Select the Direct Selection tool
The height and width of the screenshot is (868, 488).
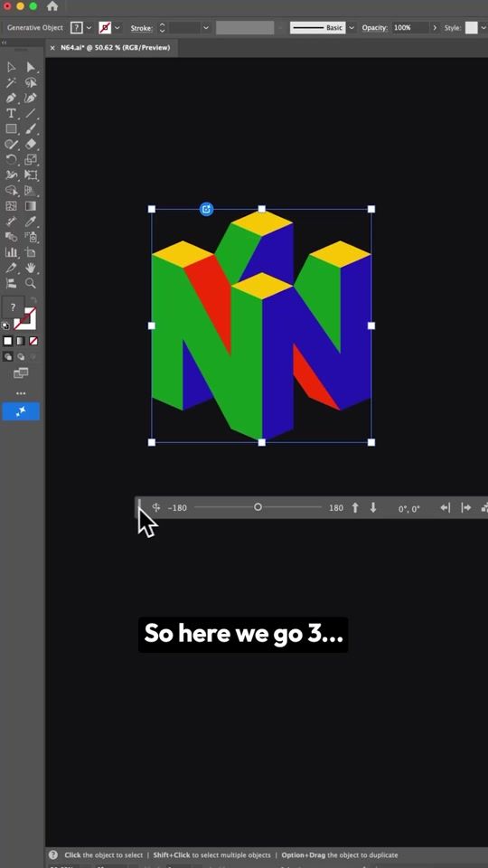(31, 67)
